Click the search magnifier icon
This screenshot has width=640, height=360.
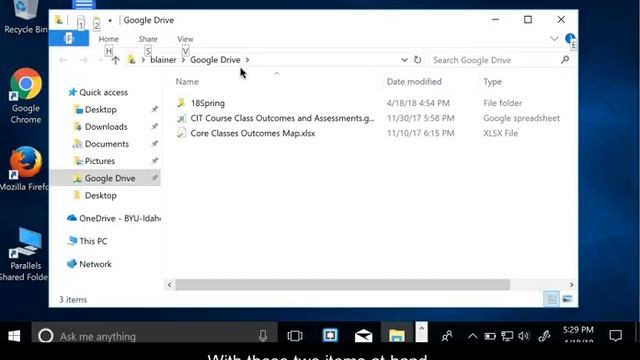point(565,60)
